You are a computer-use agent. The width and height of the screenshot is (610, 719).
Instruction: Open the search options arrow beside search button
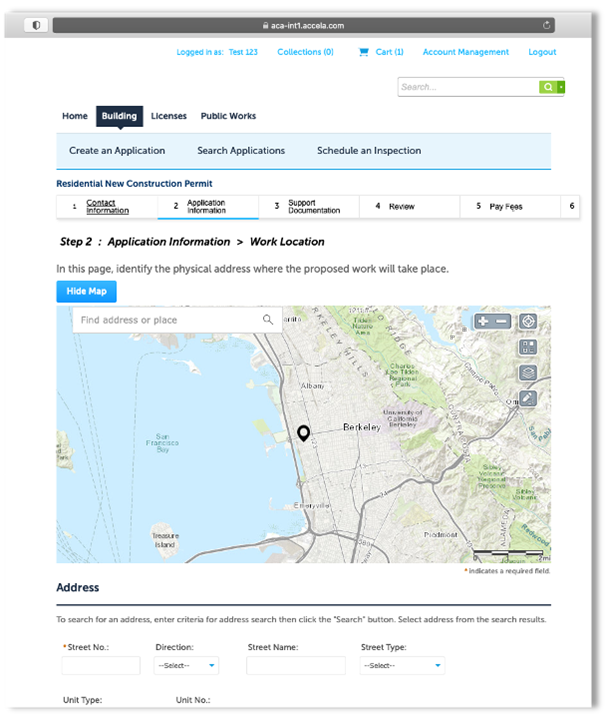[561, 87]
